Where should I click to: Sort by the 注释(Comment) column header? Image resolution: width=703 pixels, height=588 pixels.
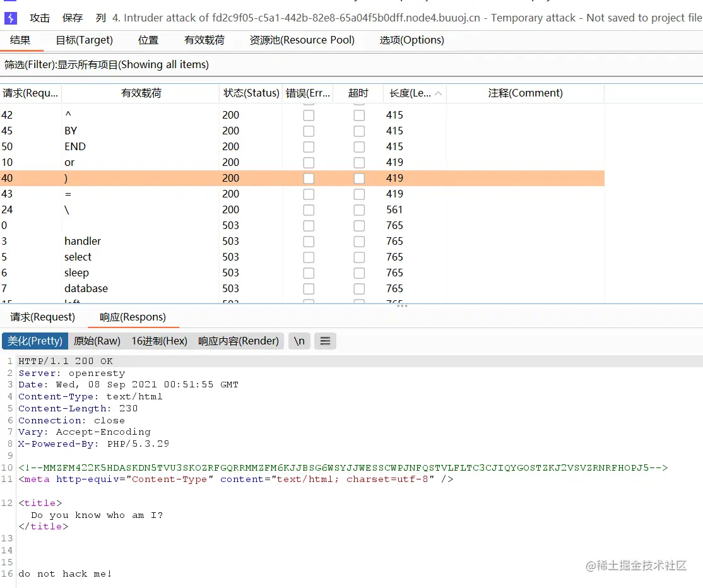526,93
